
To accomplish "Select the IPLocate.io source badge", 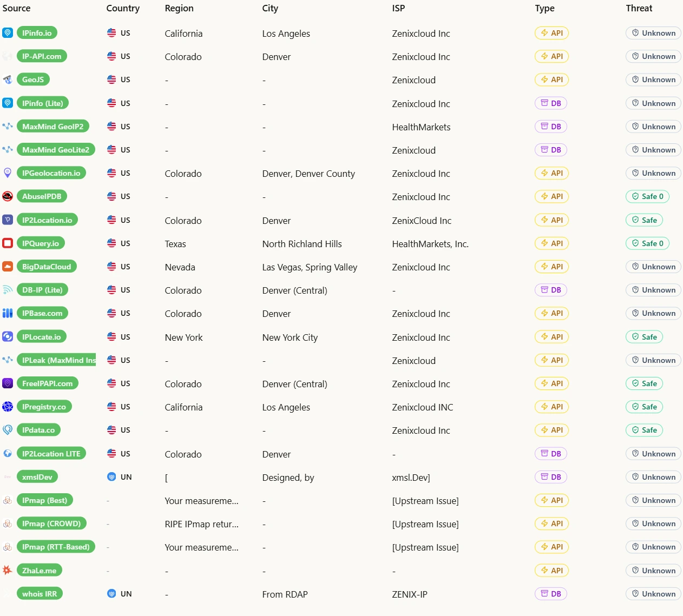I will click(41, 337).
